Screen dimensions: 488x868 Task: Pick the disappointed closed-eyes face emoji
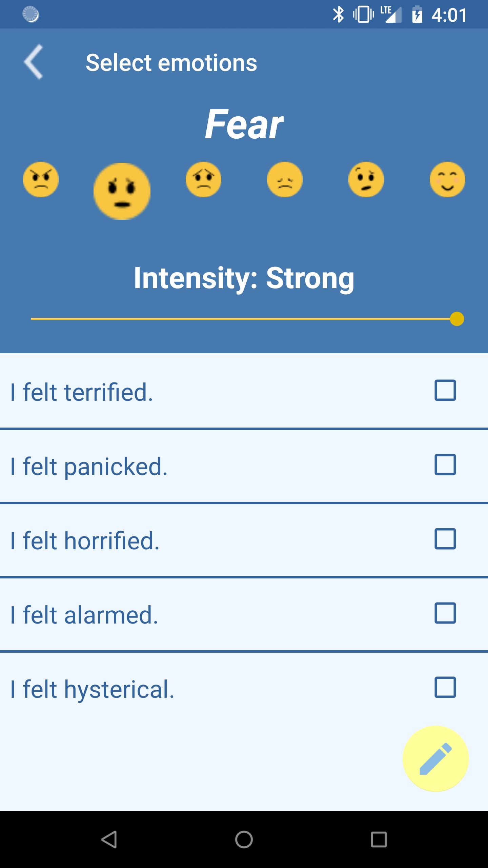(285, 179)
